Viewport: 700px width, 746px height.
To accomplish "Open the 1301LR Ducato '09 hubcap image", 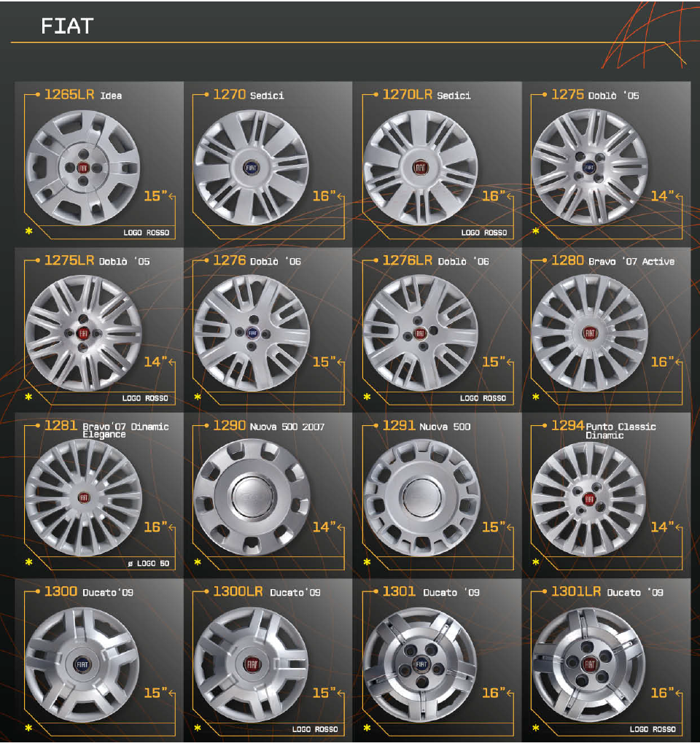I will tap(589, 664).
